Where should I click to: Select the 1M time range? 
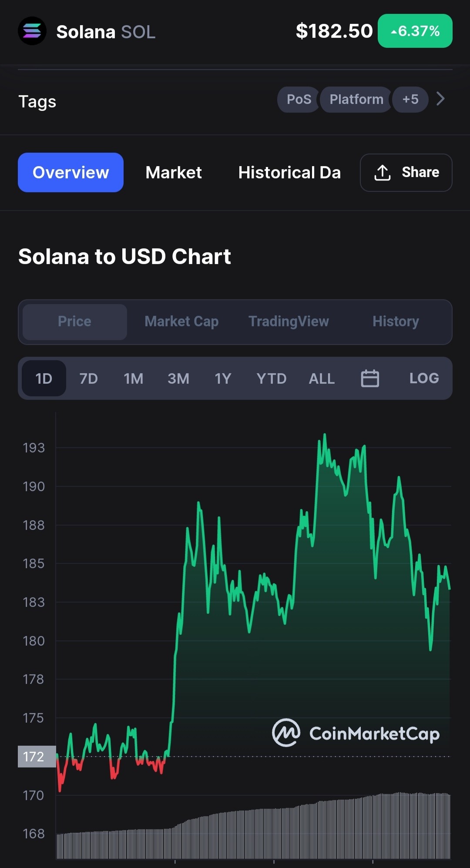(133, 379)
